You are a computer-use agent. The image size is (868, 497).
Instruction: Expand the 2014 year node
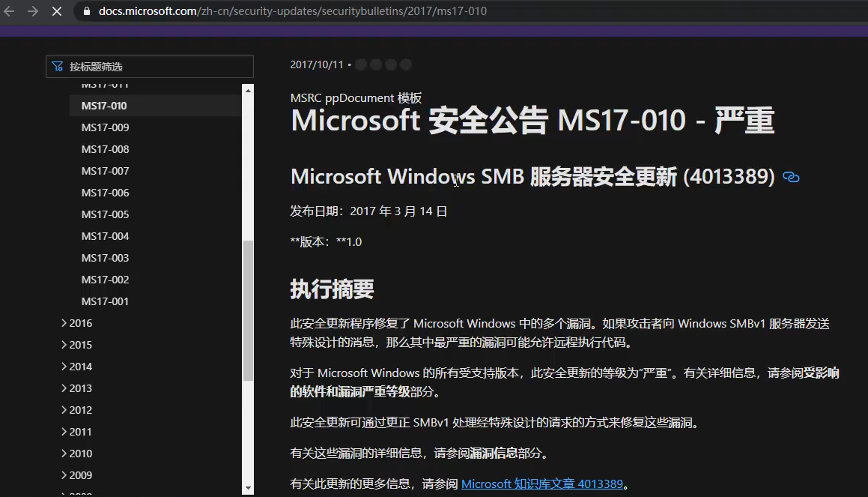pyautogui.click(x=76, y=367)
